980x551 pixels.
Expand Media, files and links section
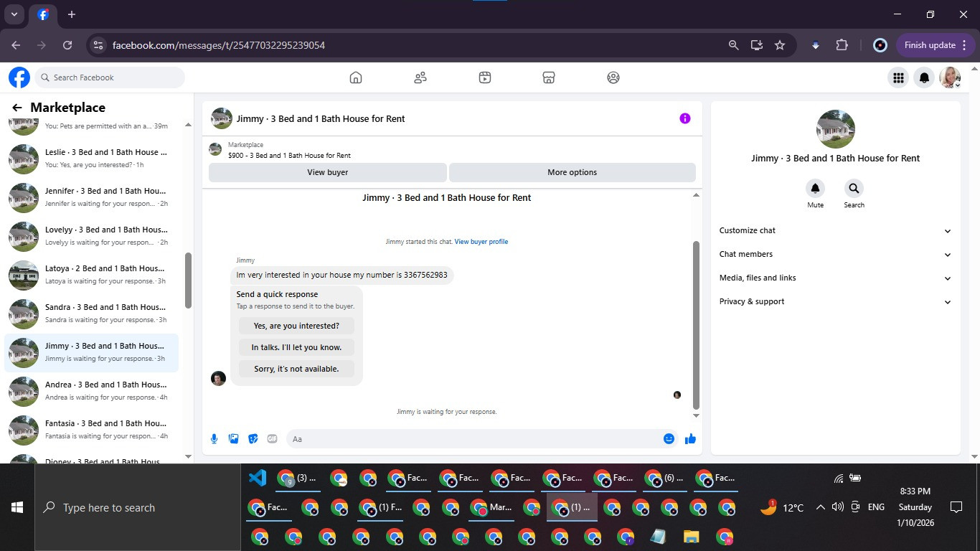pyautogui.click(x=835, y=278)
